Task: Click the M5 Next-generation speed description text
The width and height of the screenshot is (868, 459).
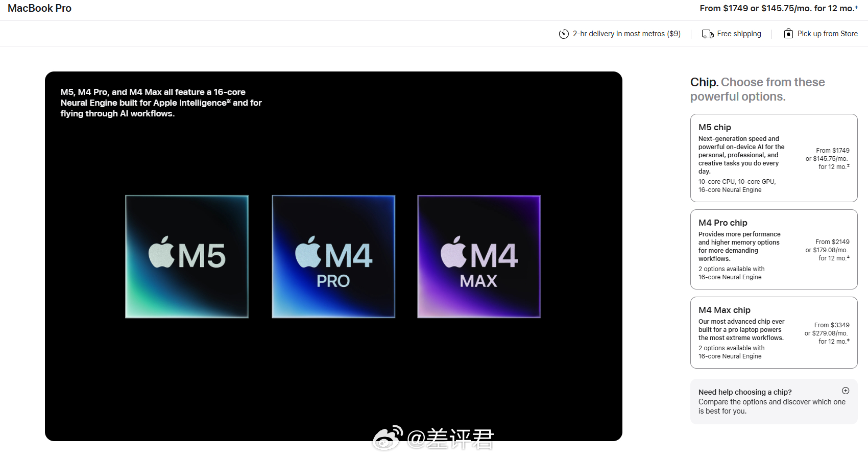Action: coord(741,155)
